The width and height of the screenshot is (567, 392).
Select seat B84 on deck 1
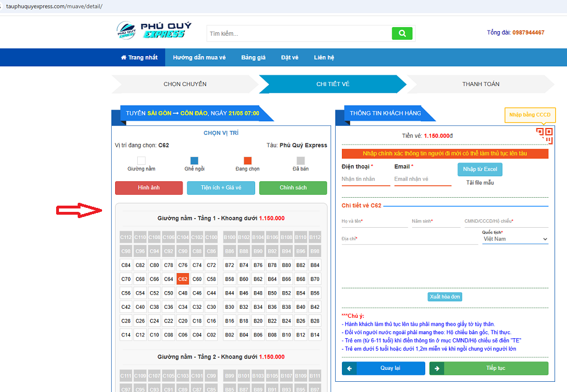(315, 265)
